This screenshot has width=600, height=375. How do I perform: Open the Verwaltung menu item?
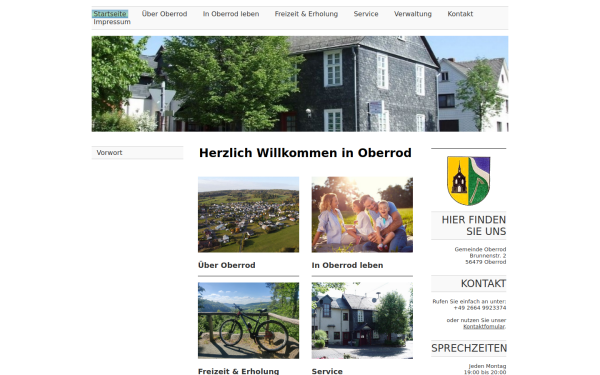[x=413, y=14]
